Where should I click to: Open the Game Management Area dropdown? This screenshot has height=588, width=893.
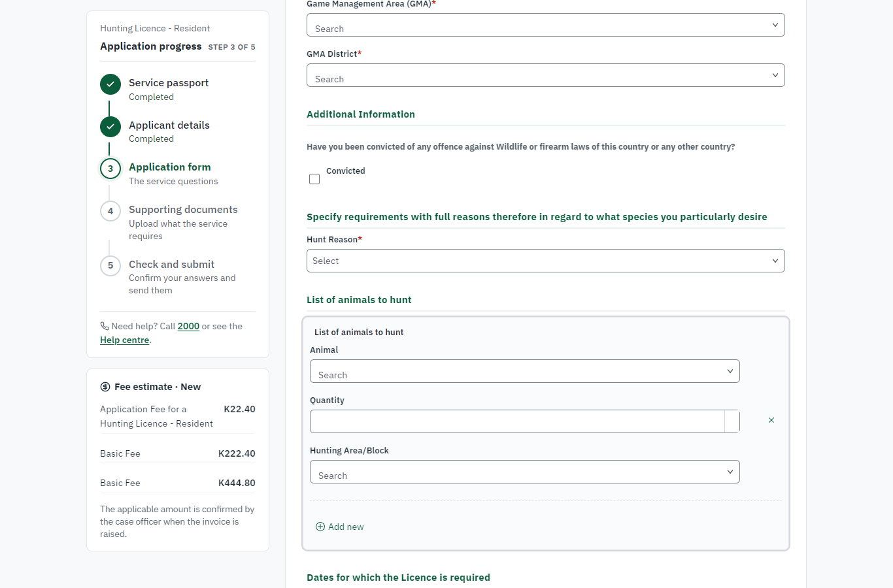pos(546,25)
